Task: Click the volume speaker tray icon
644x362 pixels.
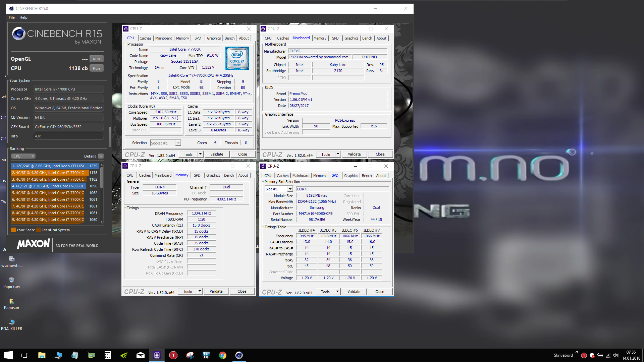Action: (x=616, y=355)
